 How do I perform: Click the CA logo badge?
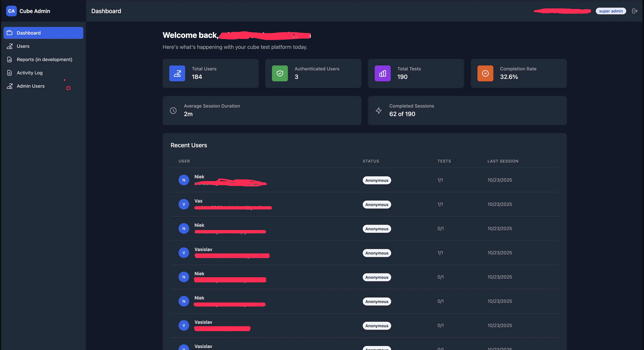[x=11, y=11]
